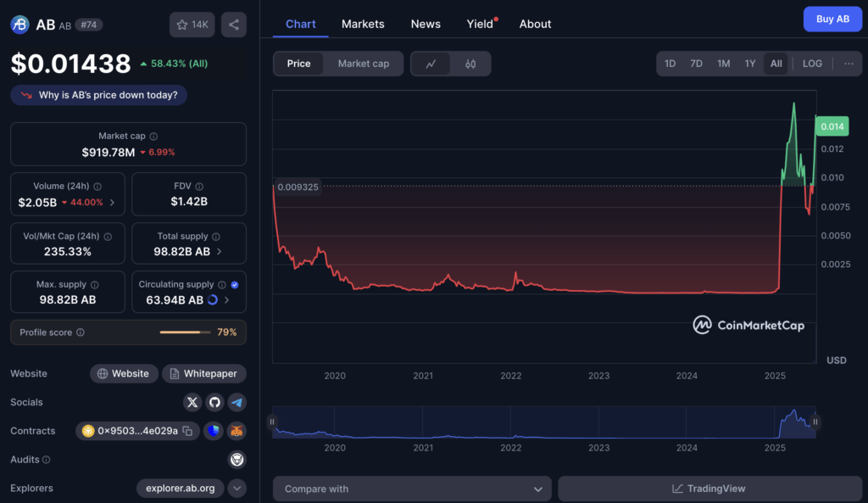
Task: Switch chart to Price view
Action: [x=298, y=64]
